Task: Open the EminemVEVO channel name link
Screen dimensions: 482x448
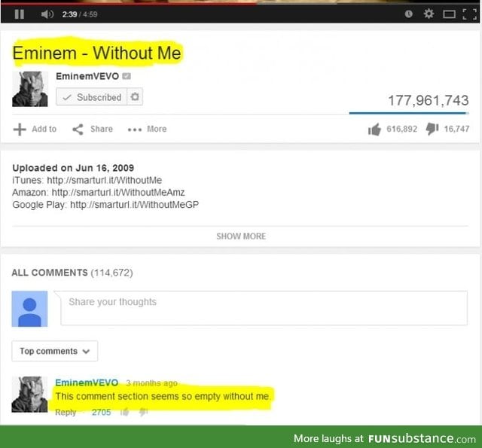Action: pyautogui.click(x=87, y=76)
